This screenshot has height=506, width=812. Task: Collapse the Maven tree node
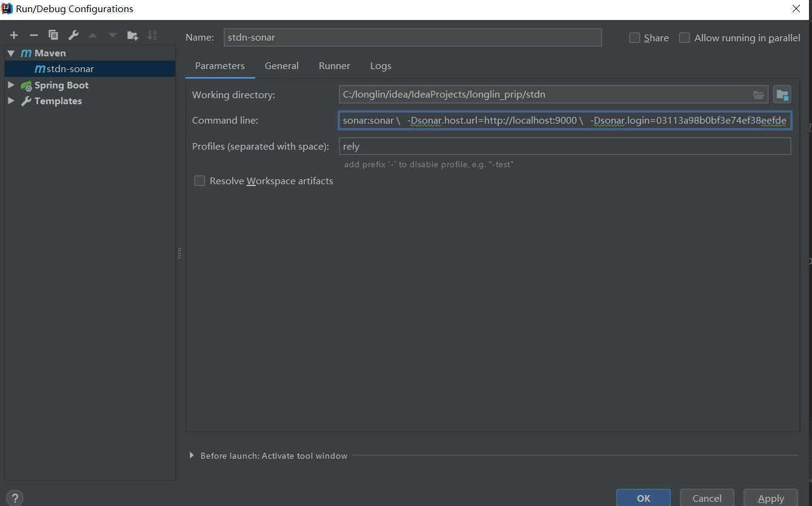pos(11,53)
